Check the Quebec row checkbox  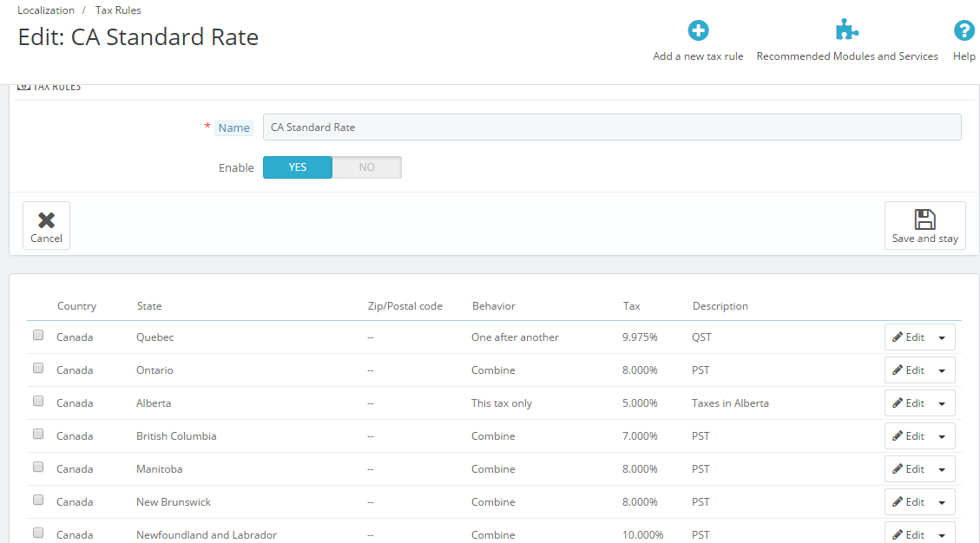38,336
